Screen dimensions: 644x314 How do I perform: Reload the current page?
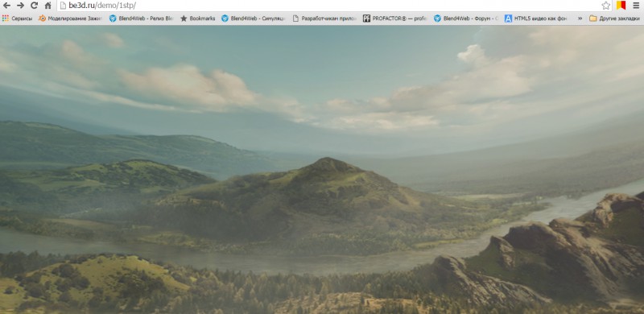(x=35, y=6)
